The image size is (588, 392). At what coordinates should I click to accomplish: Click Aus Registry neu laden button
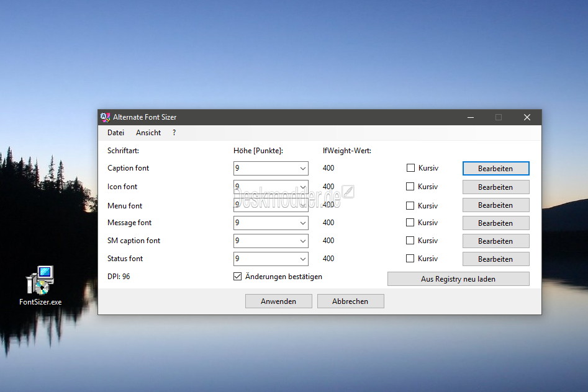(x=458, y=279)
